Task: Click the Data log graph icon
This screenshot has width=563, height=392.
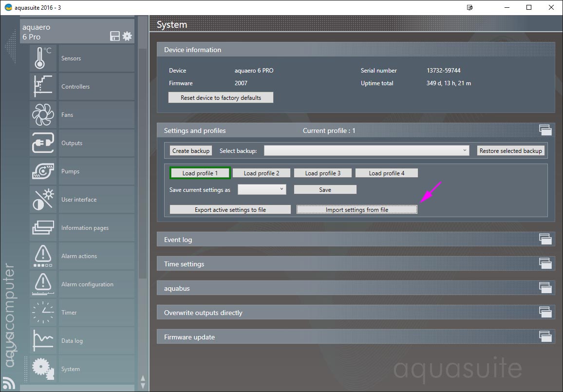Action: tap(43, 341)
